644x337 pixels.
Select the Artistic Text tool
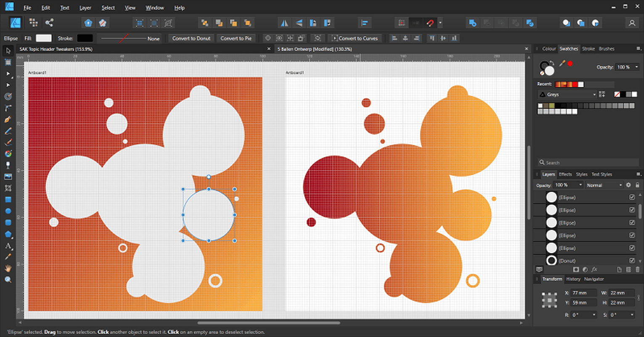(8, 246)
